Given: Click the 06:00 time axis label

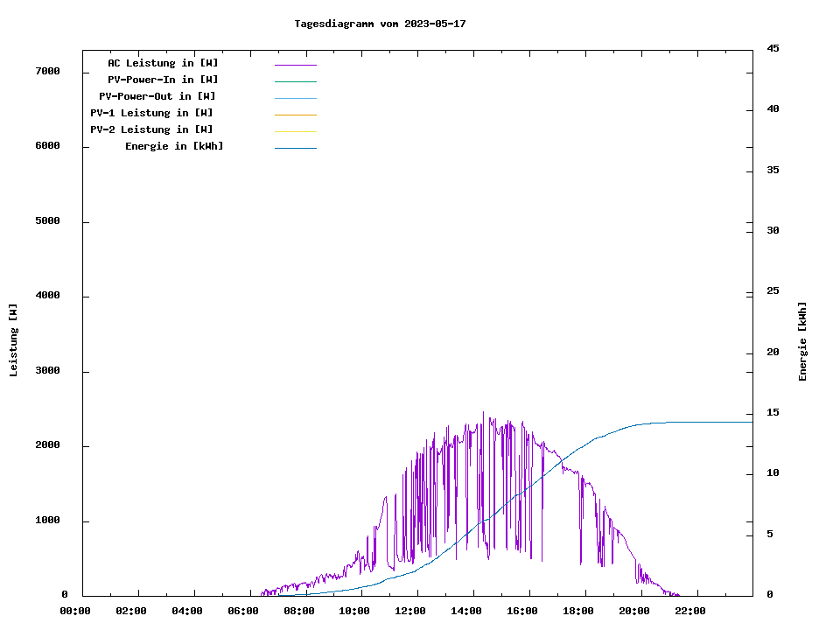Looking at the screenshot, I should coord(243,611).
